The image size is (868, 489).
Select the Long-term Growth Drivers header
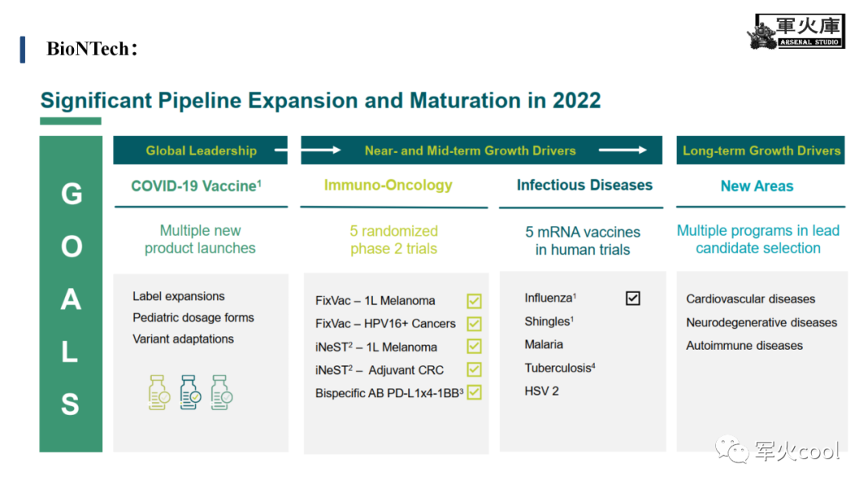click(x=760, y=150)
